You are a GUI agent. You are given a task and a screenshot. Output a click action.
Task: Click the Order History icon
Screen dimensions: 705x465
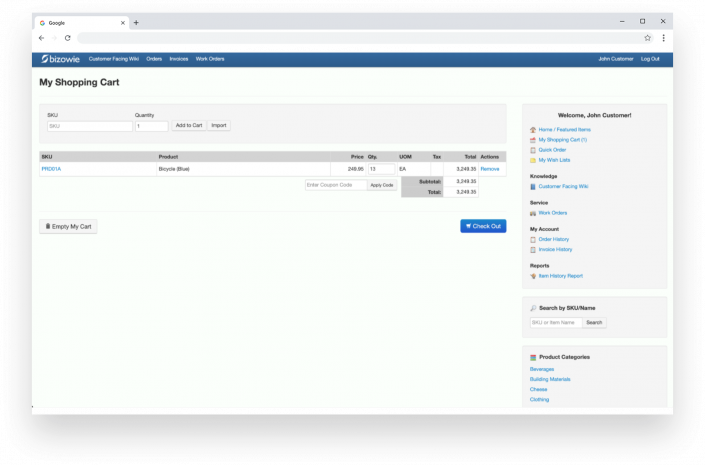533,240
